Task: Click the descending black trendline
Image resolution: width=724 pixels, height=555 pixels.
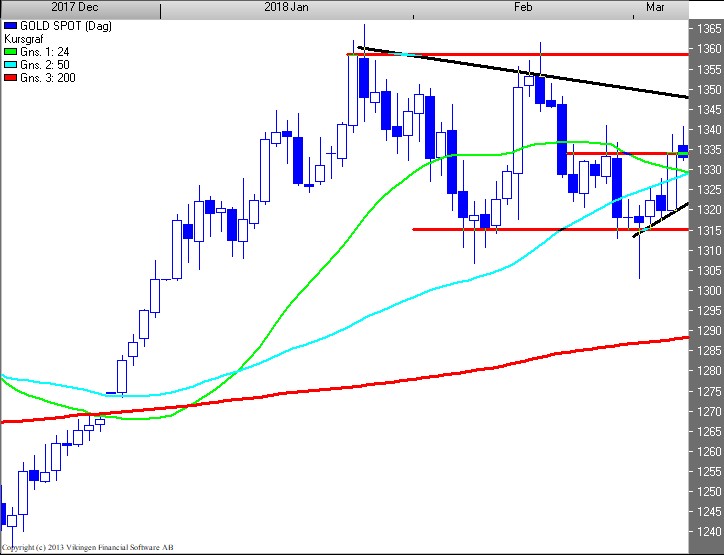Action: pyautogui.click(x=600, y=83)
